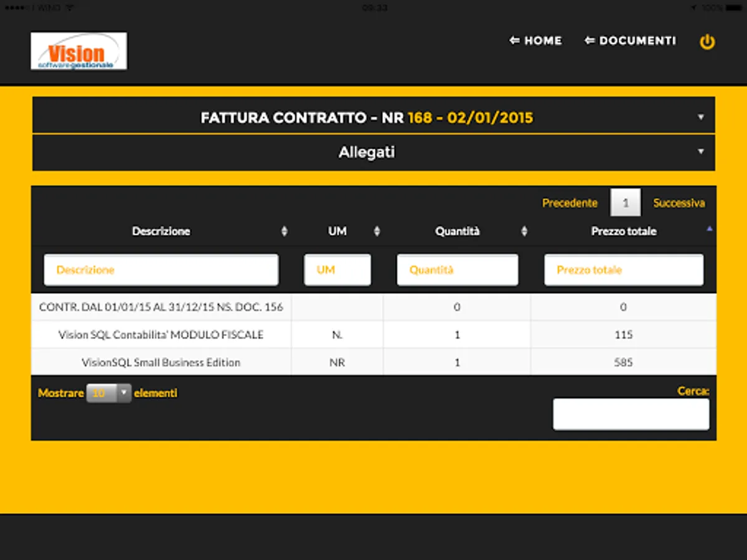
Task: Click the 585 total price cell
Action: click(x=624, y=362)
